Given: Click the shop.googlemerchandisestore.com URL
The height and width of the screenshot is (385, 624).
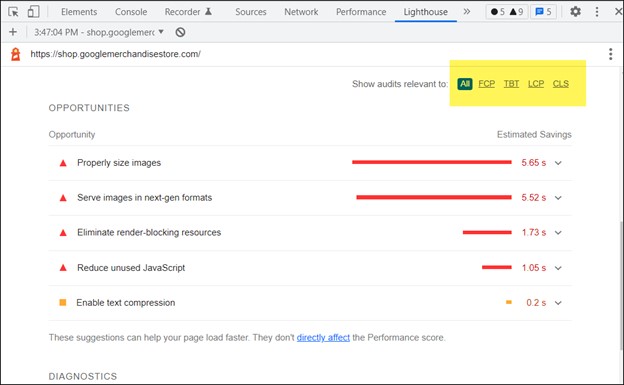Looking at the screenshot, I should pos(115,54).
